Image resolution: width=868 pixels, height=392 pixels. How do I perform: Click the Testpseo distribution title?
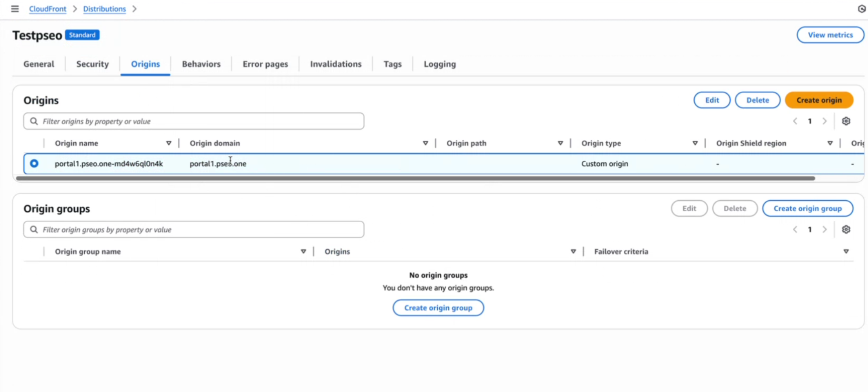click(x=37, y=35)
